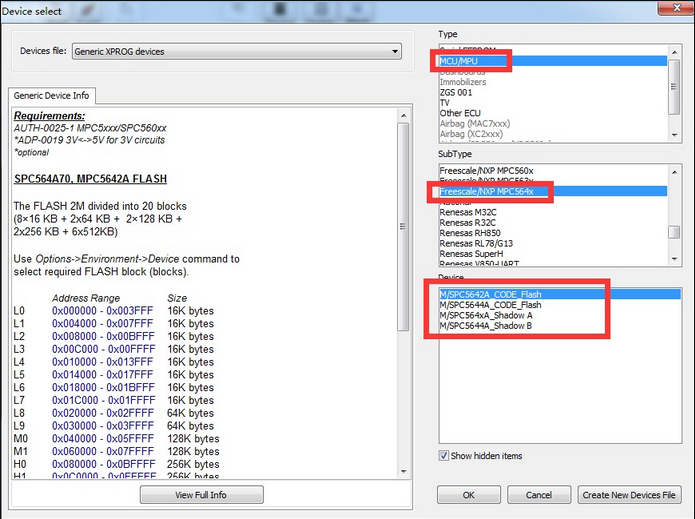This screenshot has height=519, width=695.
Task: Click device info scrollbar thumb
Action: [403, 226]
